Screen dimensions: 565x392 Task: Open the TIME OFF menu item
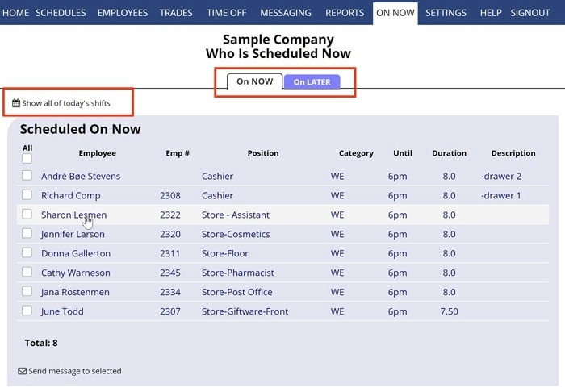[226, 13]
